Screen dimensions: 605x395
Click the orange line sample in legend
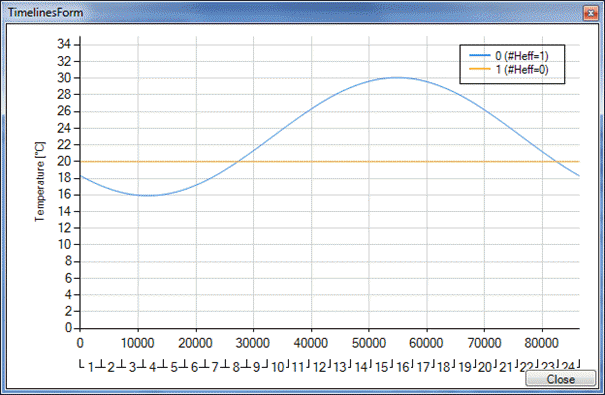coord(480,69)
